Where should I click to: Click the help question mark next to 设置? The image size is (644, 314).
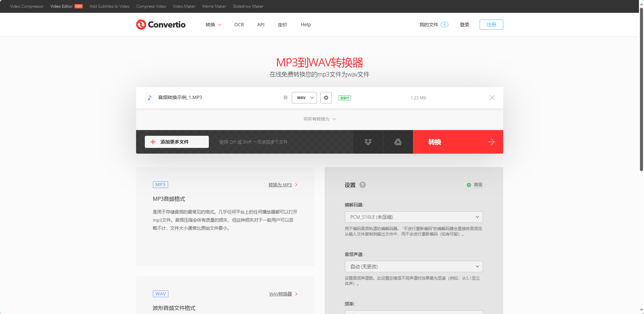point(363,185)
